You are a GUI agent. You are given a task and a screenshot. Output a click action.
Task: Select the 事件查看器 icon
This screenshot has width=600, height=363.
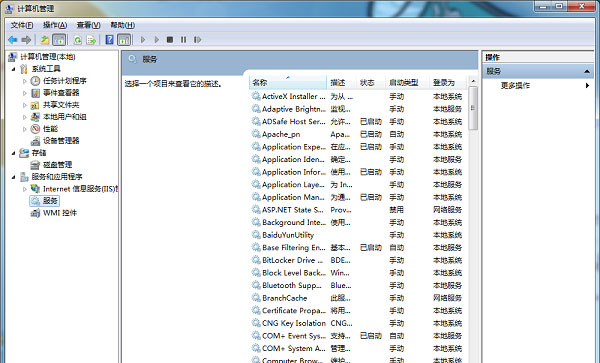(x=35, y=93)
